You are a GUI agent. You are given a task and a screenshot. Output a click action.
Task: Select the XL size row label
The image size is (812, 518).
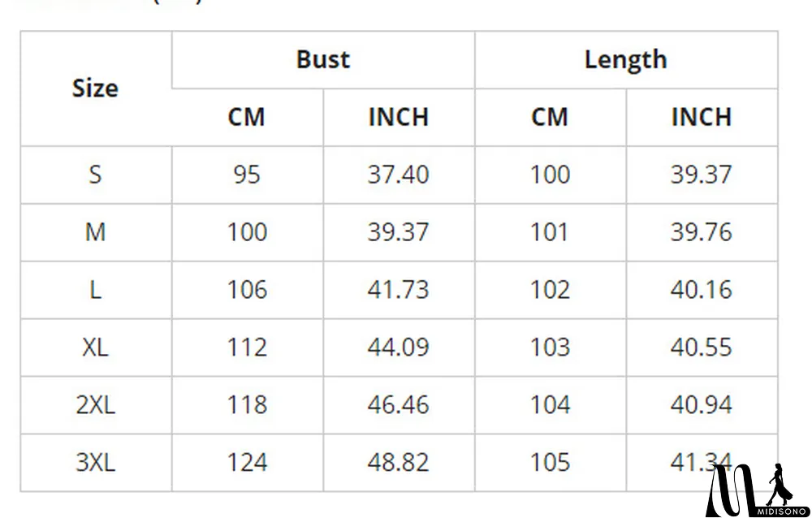(95, 347)
